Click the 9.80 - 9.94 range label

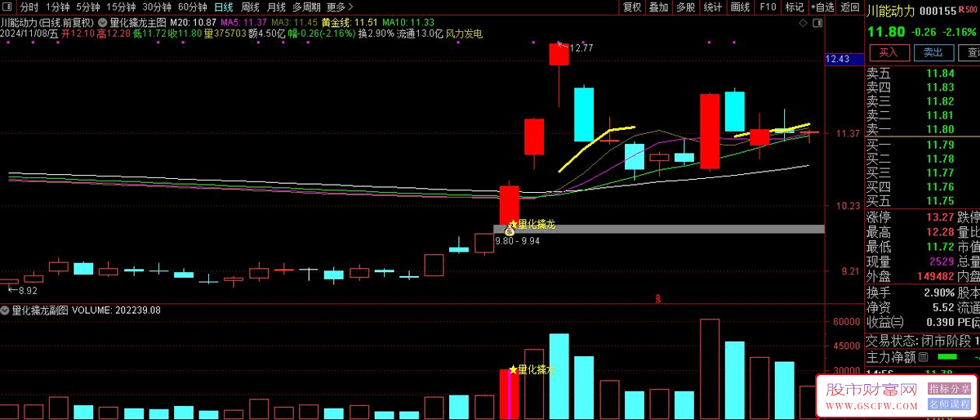[519, 242]
